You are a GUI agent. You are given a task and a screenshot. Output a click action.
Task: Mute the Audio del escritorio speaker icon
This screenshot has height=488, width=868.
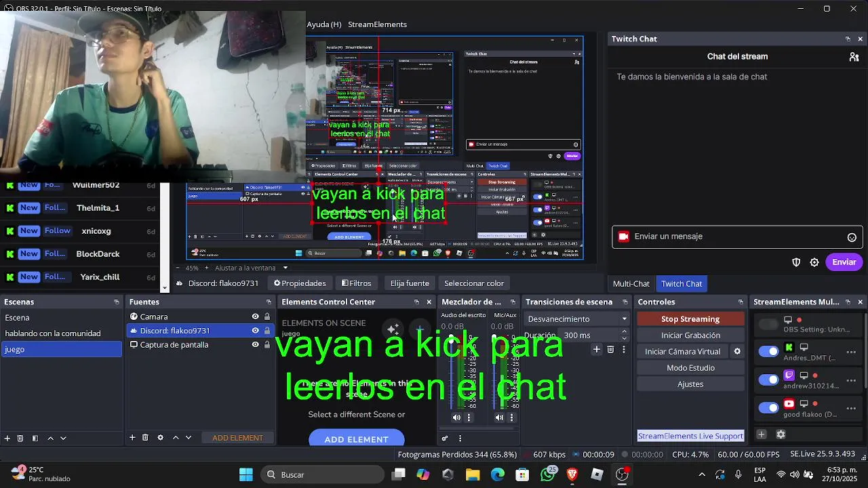click(456, 418)
